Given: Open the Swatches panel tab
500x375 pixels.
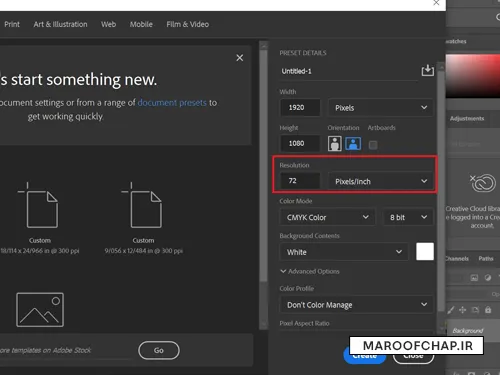Looking at the screenshot, I should pos(456,41).
